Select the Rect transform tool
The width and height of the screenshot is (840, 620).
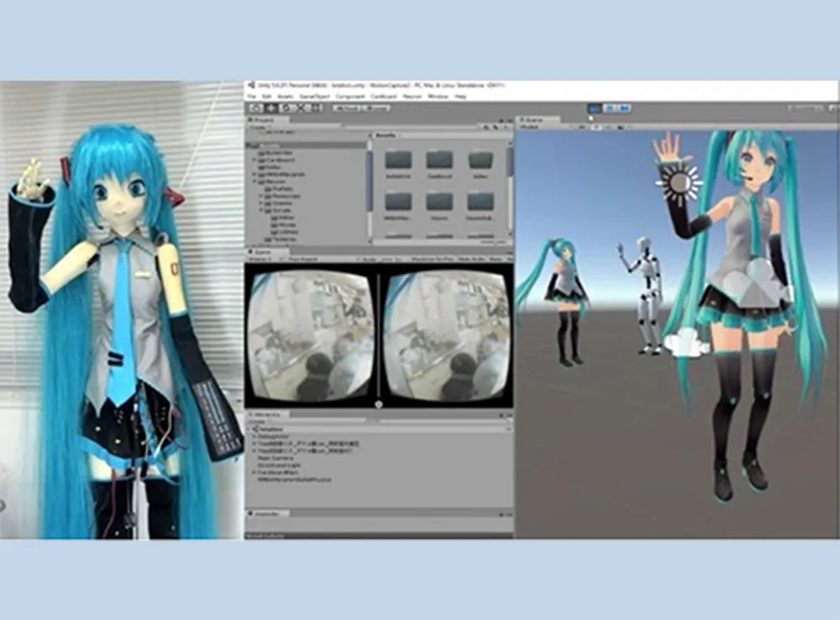pyautogui.click(x=315, y=108)
